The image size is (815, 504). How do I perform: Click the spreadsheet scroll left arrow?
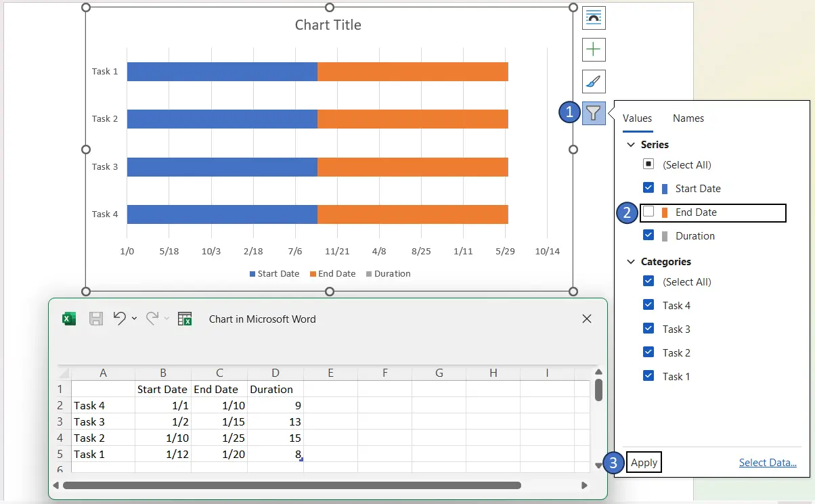pyautogui.click(x=57, y=485)
